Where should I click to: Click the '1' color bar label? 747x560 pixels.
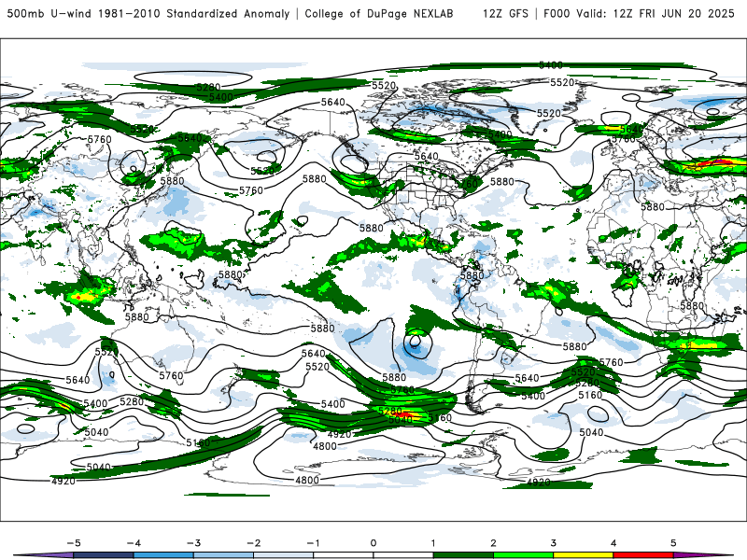coord(433,543)
